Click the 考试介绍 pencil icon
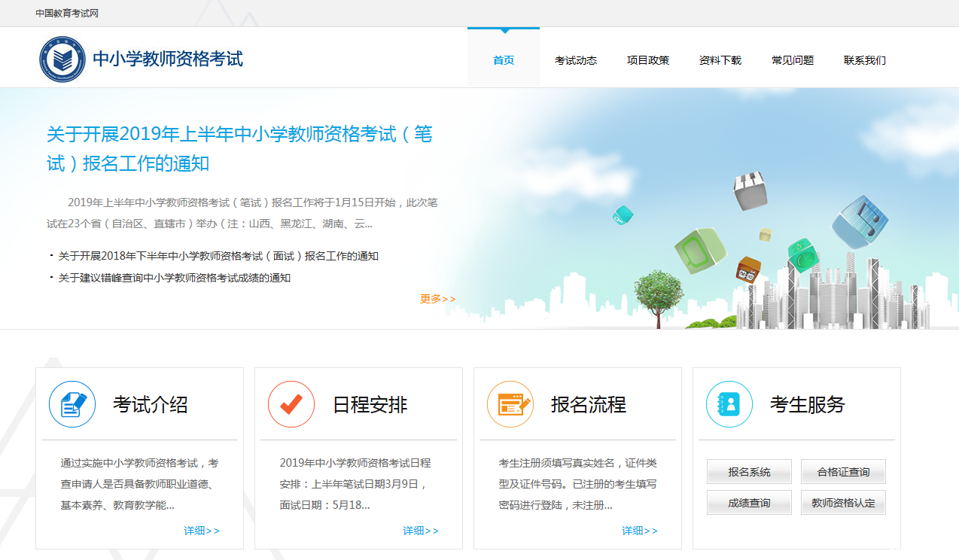959x560 pixels. pyautogui.click(x=72, y=404)
